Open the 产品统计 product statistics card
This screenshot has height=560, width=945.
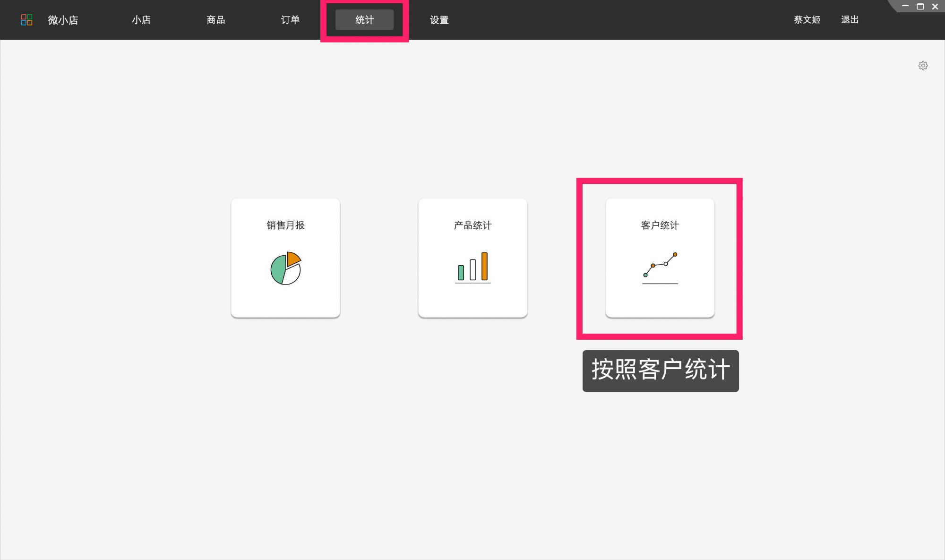coord(472,258)
